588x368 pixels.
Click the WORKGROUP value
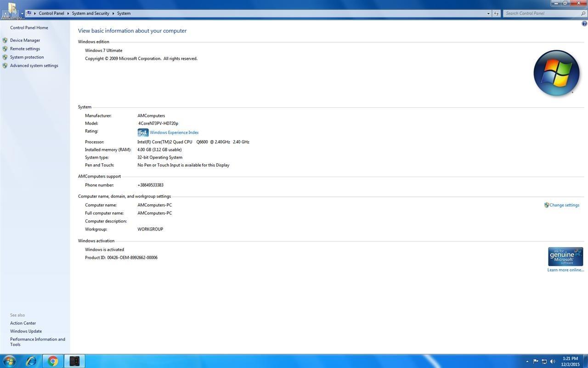(150, 229)
